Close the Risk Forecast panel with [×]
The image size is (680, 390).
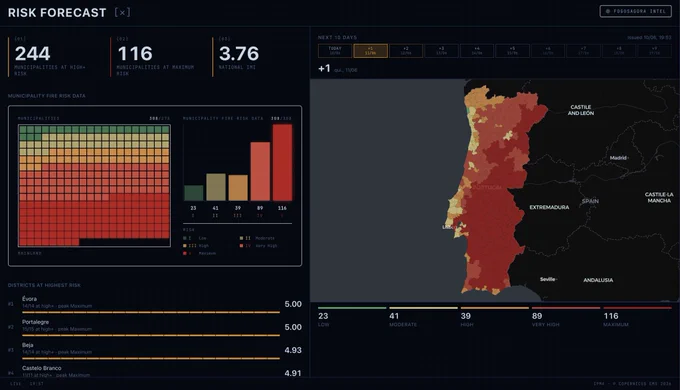coord(122,13)
